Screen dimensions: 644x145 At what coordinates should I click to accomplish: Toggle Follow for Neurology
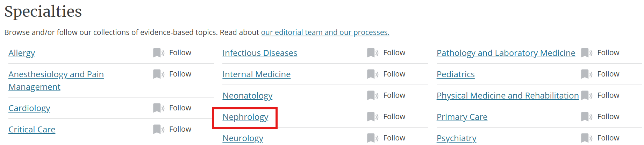(x=386, y=138)
